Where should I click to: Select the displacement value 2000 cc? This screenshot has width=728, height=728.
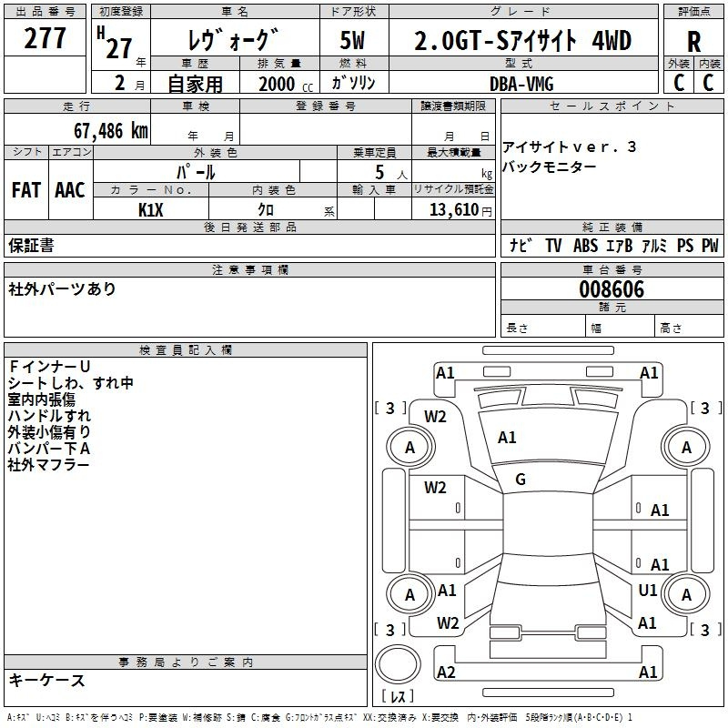[x=286, y=85]
